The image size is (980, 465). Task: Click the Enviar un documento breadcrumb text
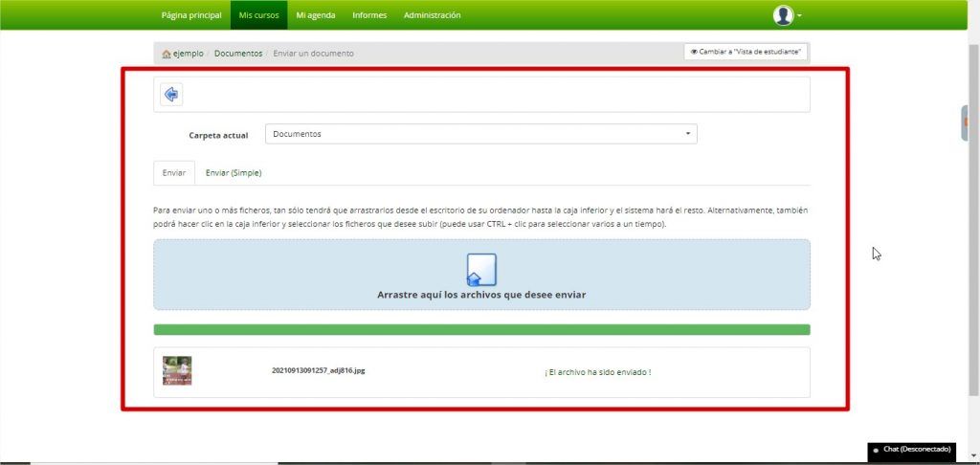click(313, 54)
